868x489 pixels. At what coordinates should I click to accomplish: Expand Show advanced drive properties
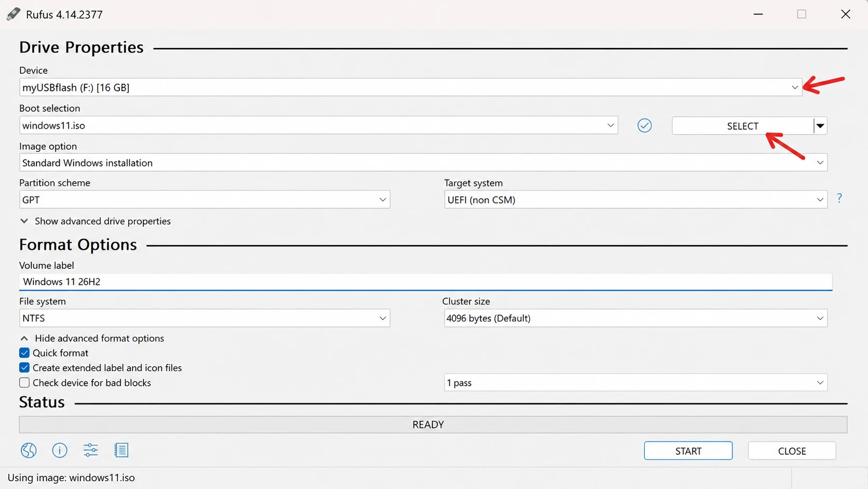[x=95, y=221]
